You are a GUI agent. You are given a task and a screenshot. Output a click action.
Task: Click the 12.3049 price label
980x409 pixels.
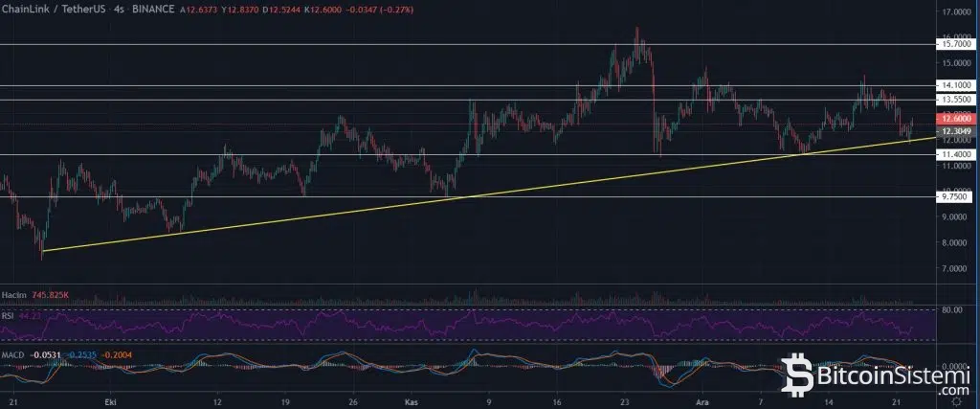pos(957,131)
